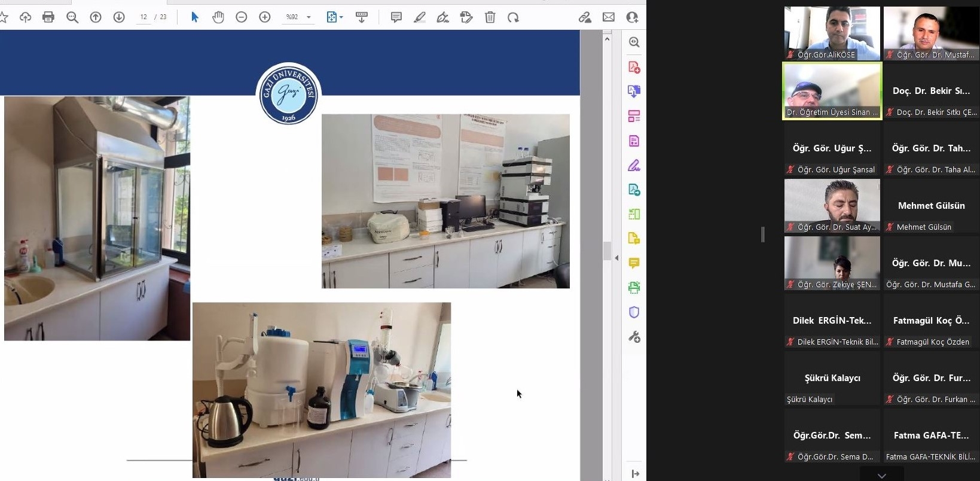Open Compare Files green tool

(634, 214)
